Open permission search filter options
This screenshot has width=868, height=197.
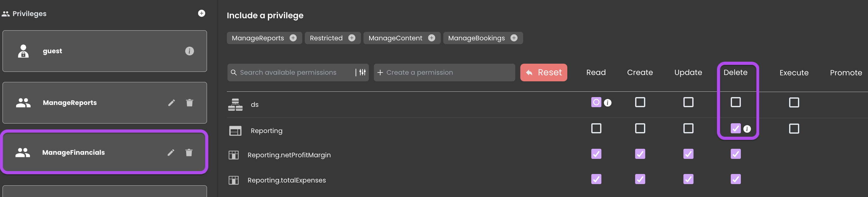[363, 72]
